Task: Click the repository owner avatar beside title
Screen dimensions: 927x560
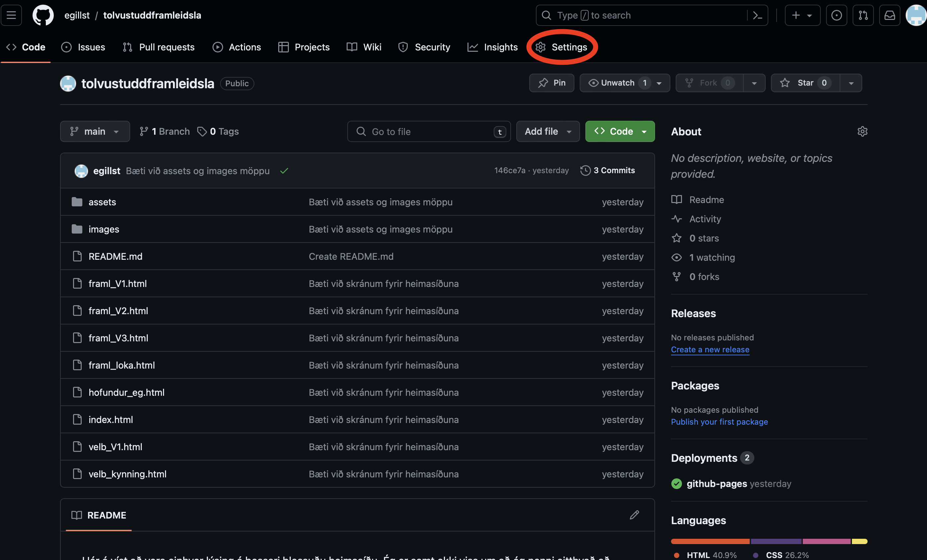Action: point(68,84)
